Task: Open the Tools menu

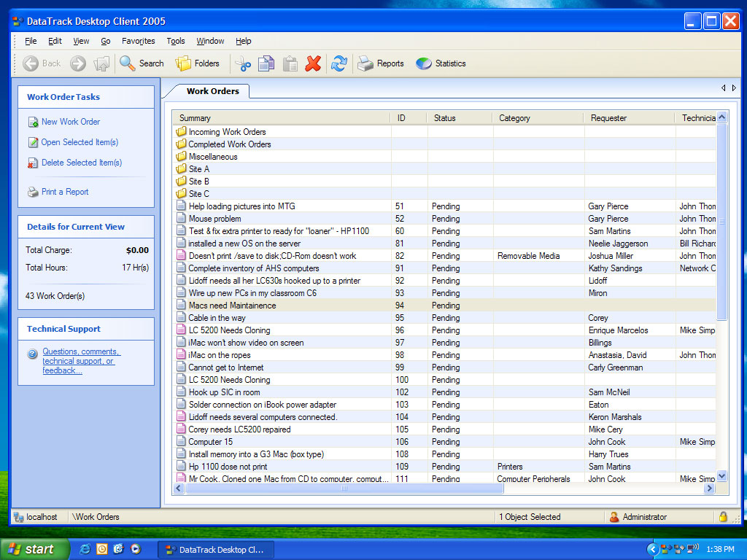Action: coord(175,41)
